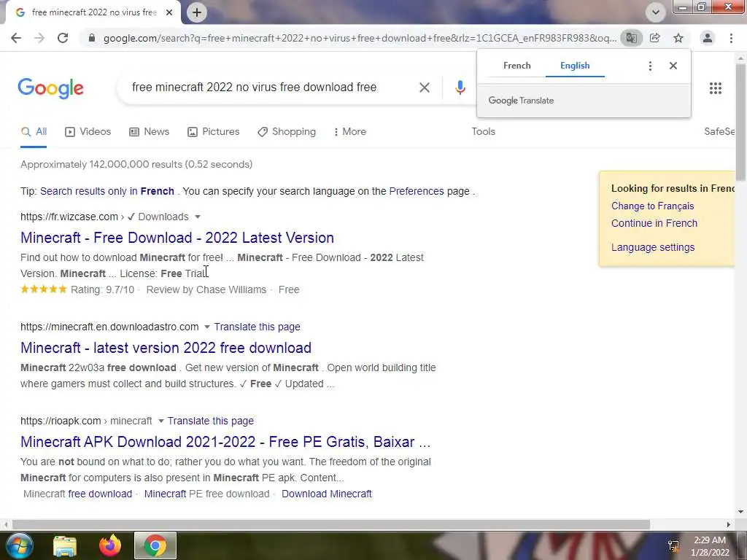Expand the downloadastro result options arrow
Image resolution: width=747 pixels, height=560 pixels.
[206, 327]
